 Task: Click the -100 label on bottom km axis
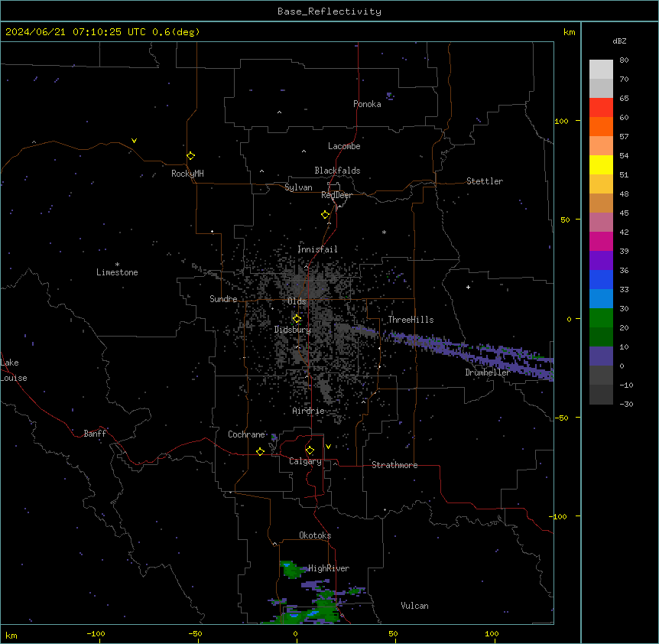[x=96, y=633]
